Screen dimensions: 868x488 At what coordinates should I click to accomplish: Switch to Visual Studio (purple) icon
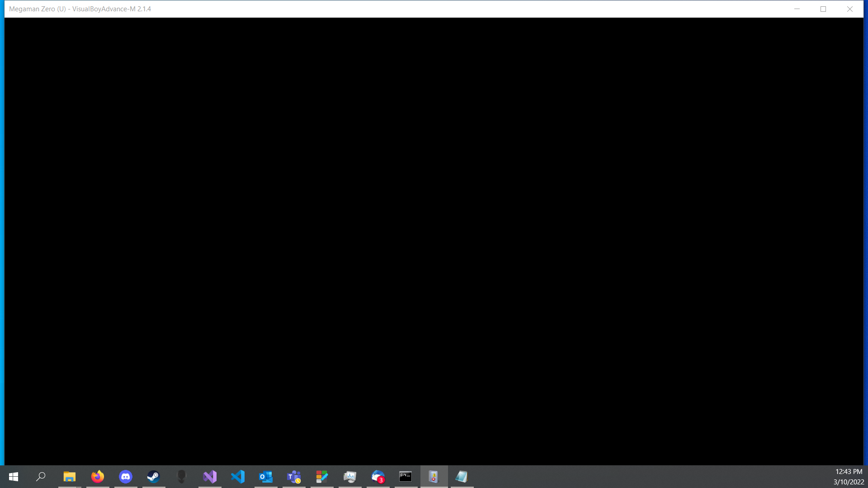pos(210,477)
